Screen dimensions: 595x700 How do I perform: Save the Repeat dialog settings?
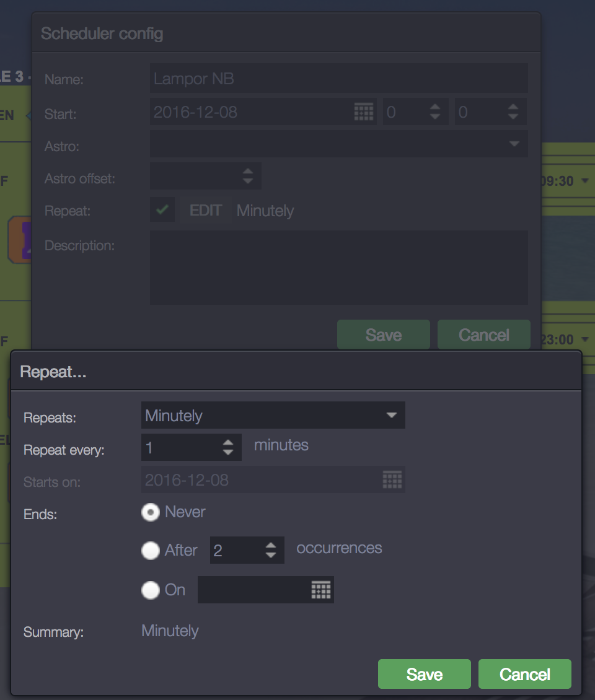(424, 674)
